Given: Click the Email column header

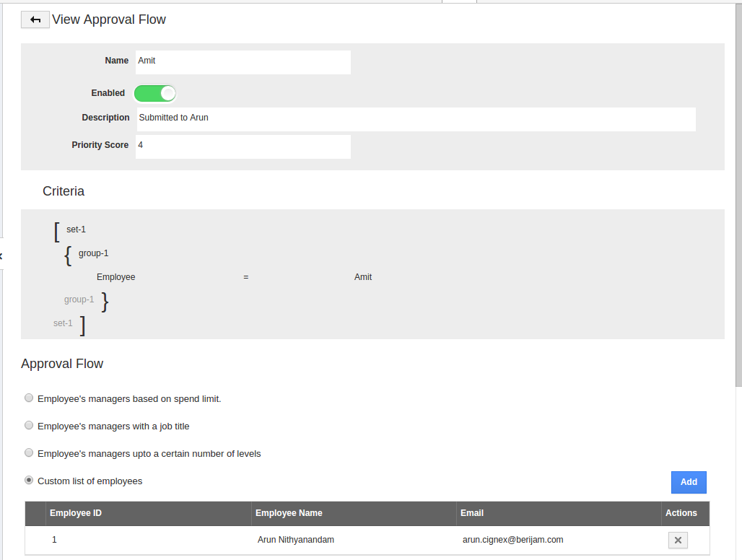Looking at the screenshot, I should [472, 513].
